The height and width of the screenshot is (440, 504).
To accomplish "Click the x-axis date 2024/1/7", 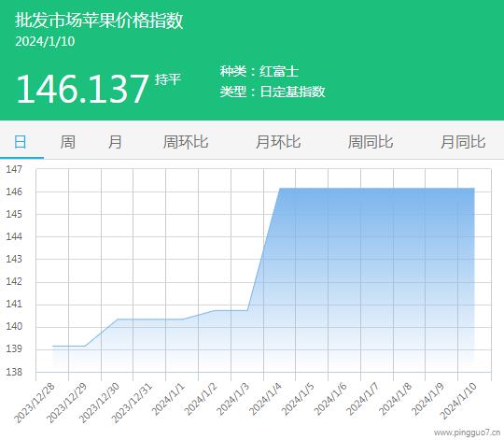I will tap(363, 400).
